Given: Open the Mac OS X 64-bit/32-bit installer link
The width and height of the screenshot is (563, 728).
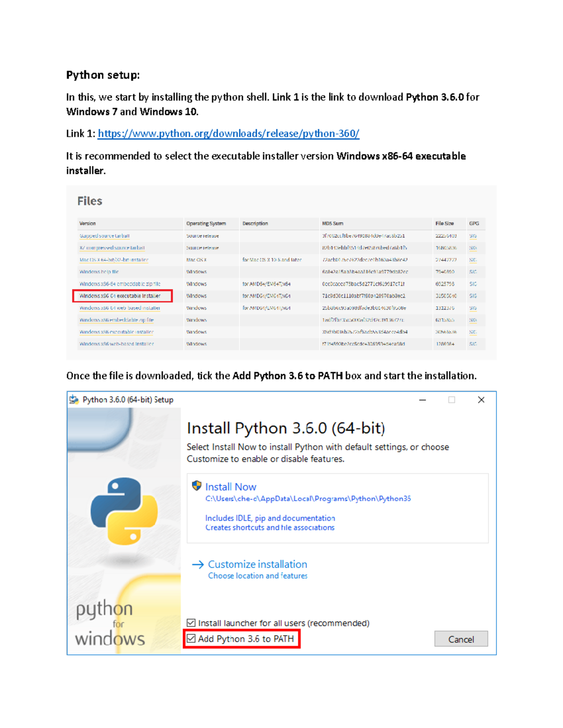Looking at the screenshot, I should click(114, 260).
